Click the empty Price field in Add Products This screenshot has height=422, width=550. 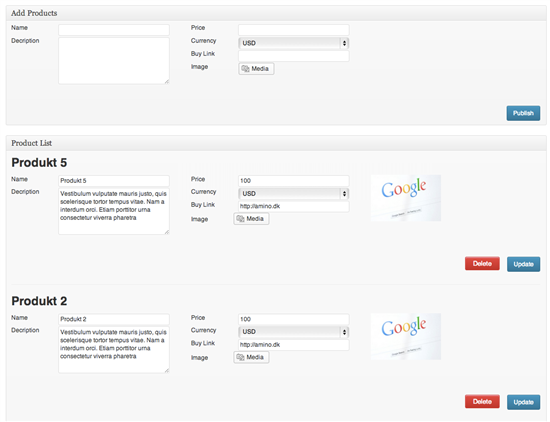294,30
